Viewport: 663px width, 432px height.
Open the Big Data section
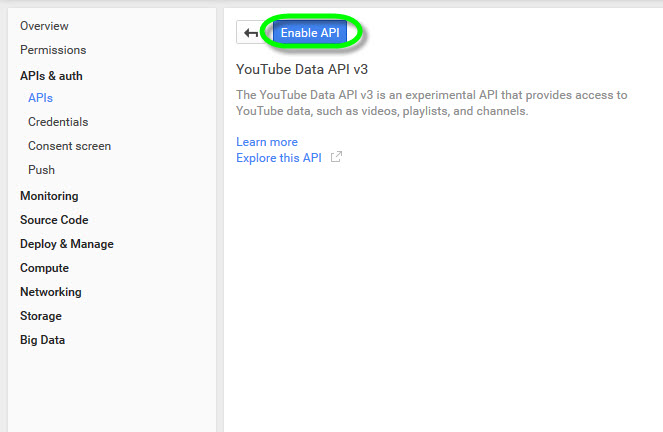(42, 340)
